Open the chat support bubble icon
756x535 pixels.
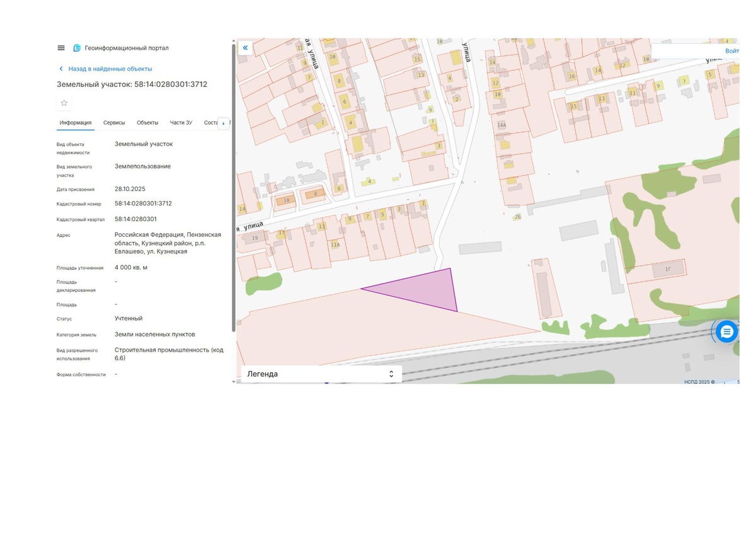726,331
